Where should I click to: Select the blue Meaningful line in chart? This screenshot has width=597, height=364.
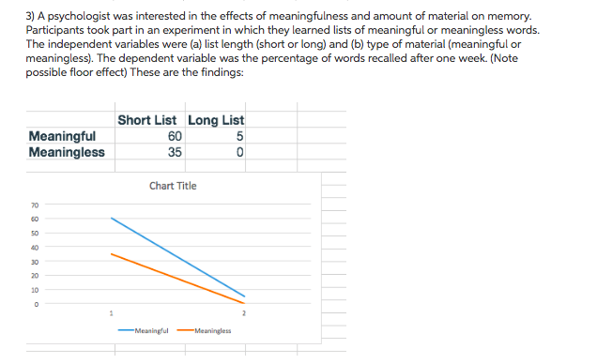click(177, 257)
